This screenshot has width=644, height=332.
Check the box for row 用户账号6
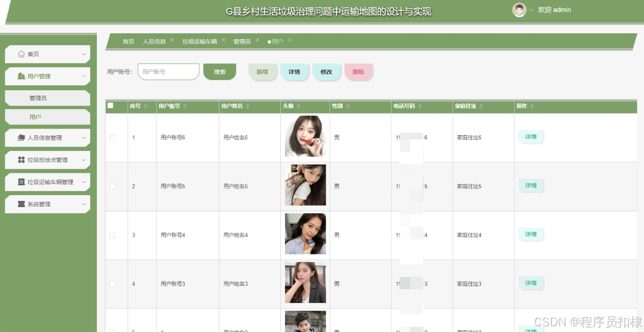pos(112,137)
